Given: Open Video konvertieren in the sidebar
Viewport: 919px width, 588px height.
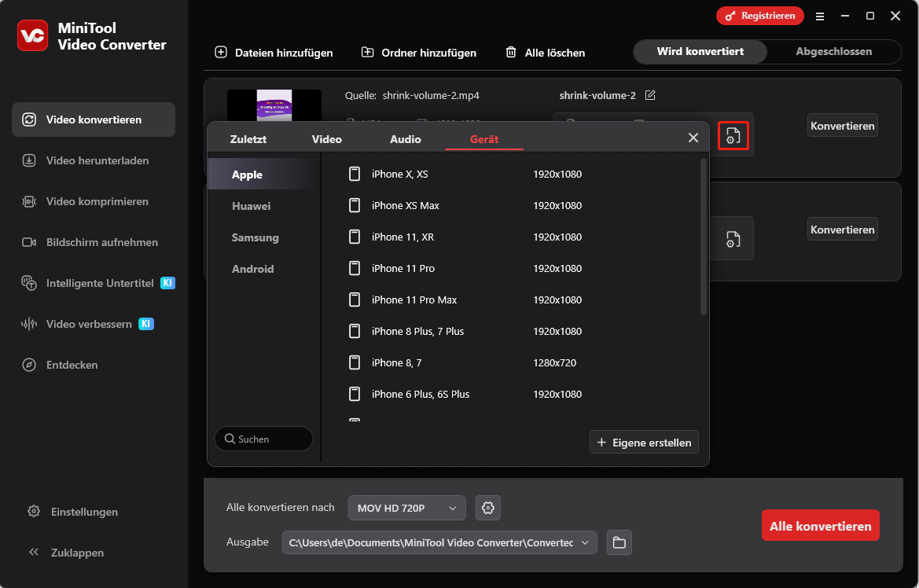Looking at the screenshot, I should (94, 119).
